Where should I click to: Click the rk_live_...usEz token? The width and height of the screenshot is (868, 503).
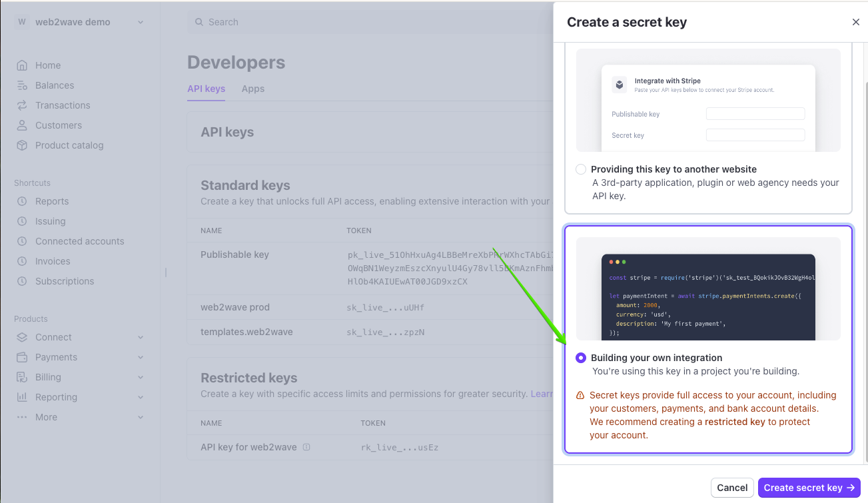400,447
